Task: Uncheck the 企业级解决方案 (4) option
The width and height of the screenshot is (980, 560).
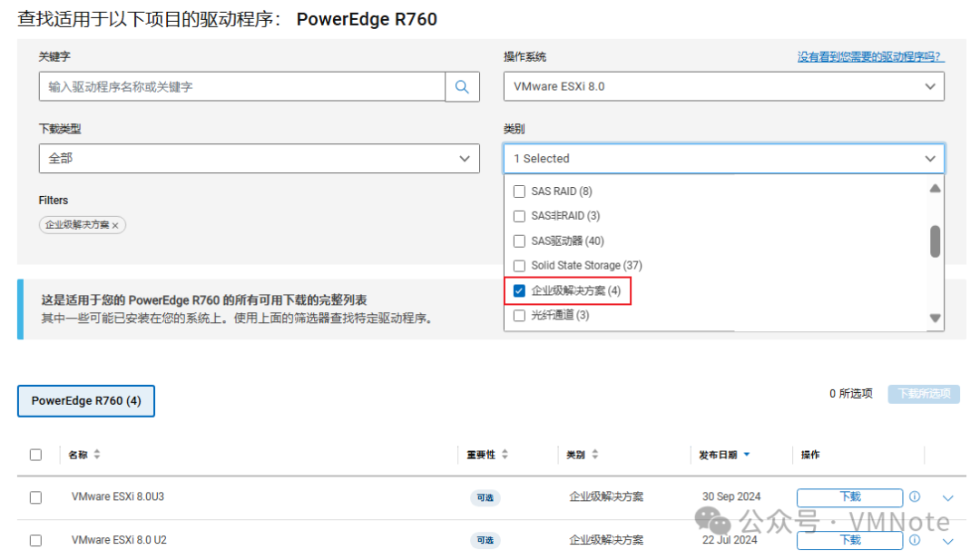Action: (x=519, y=290)
